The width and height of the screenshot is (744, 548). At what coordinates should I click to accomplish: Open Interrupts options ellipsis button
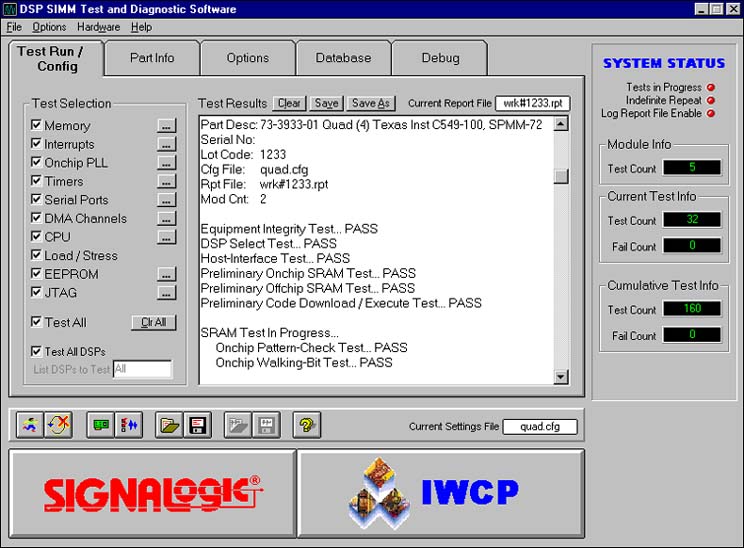(x=166, y=144)
